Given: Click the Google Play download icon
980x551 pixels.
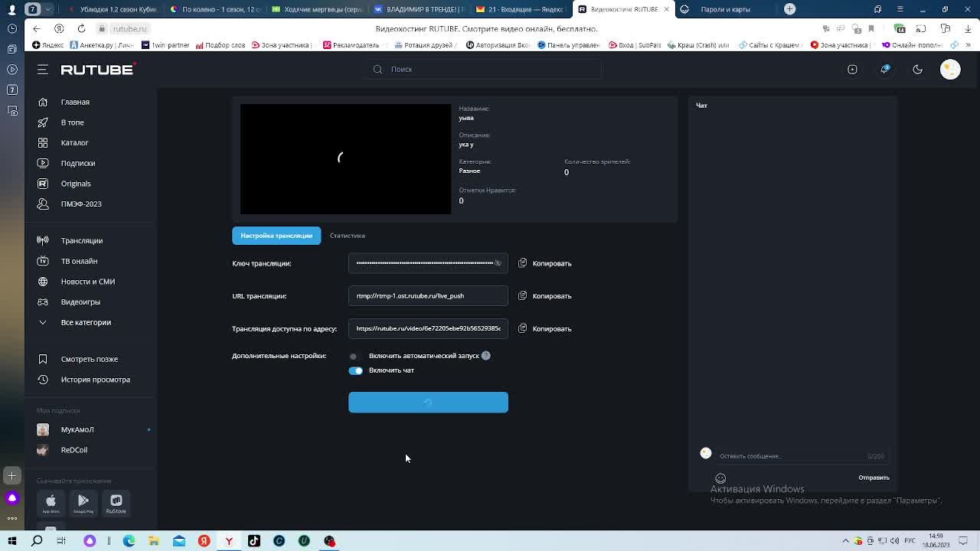Looking at the screenshot, I should (x=83, y=503).
